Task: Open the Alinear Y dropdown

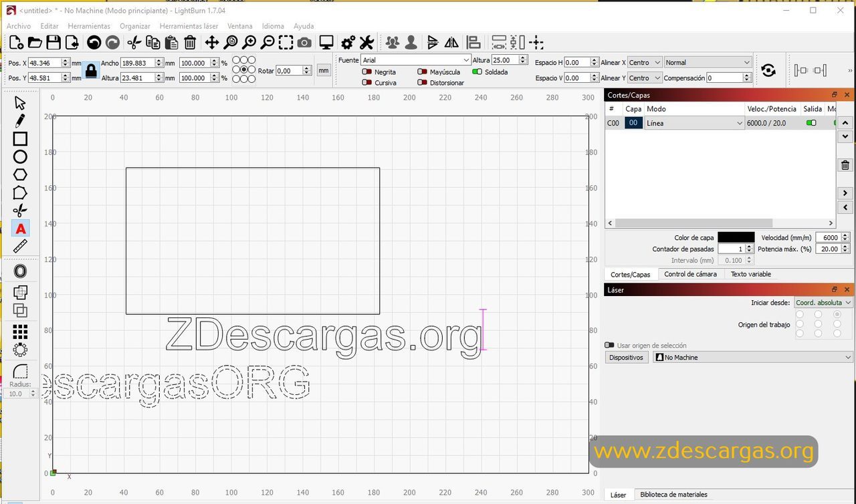Action: (645, 78)
